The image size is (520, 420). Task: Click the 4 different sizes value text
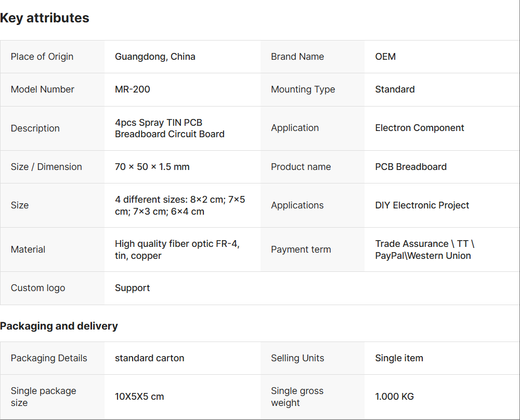179,205
